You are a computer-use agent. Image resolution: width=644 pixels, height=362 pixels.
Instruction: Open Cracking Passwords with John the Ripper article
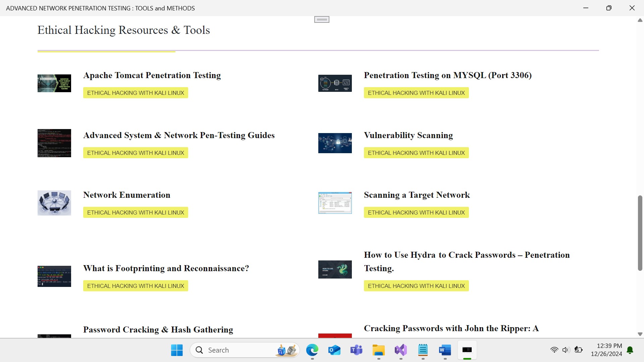coord(451,328)
